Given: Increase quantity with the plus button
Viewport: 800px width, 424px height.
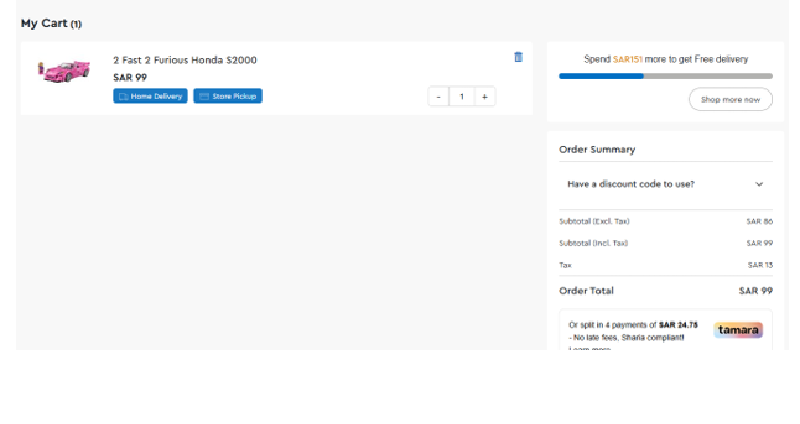Looking at the screenshot, I should tap(484, 97).
